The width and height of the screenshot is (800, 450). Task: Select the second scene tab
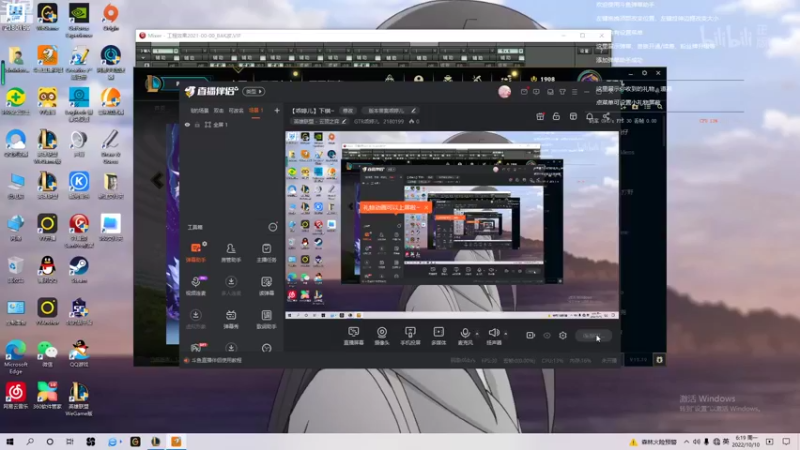[x=219, y=111]
